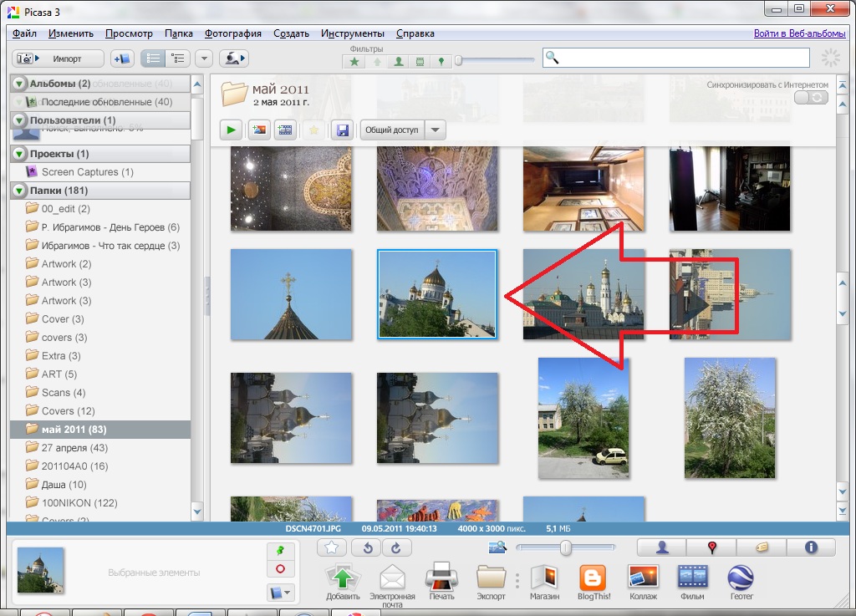The width and height of the screenshot is (856, 616).
Task: Open the Фотография menu
Action: click(232, 33)
